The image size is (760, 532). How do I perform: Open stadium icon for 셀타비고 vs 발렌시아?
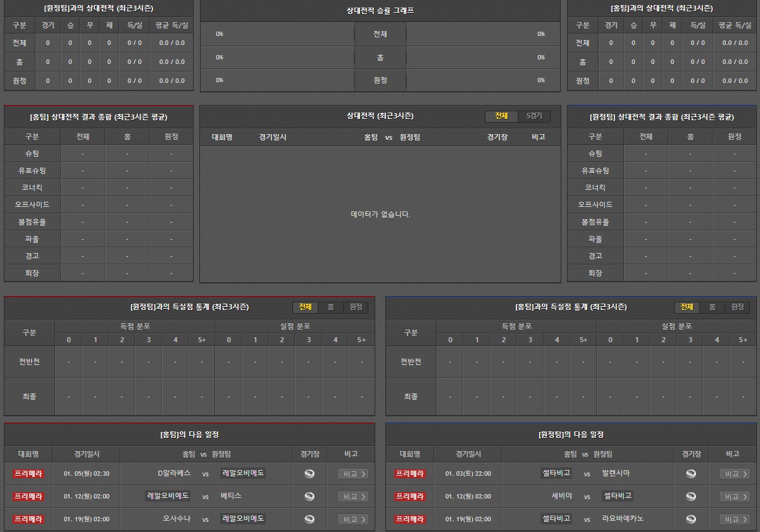click(691, 474)
